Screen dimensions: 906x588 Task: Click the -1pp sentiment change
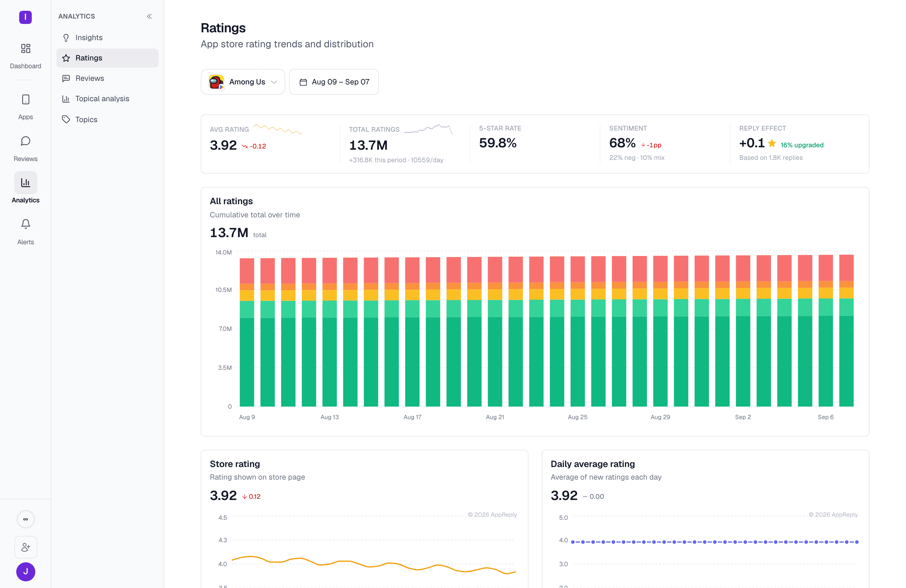pyautogui.click(x=651, y=145)
